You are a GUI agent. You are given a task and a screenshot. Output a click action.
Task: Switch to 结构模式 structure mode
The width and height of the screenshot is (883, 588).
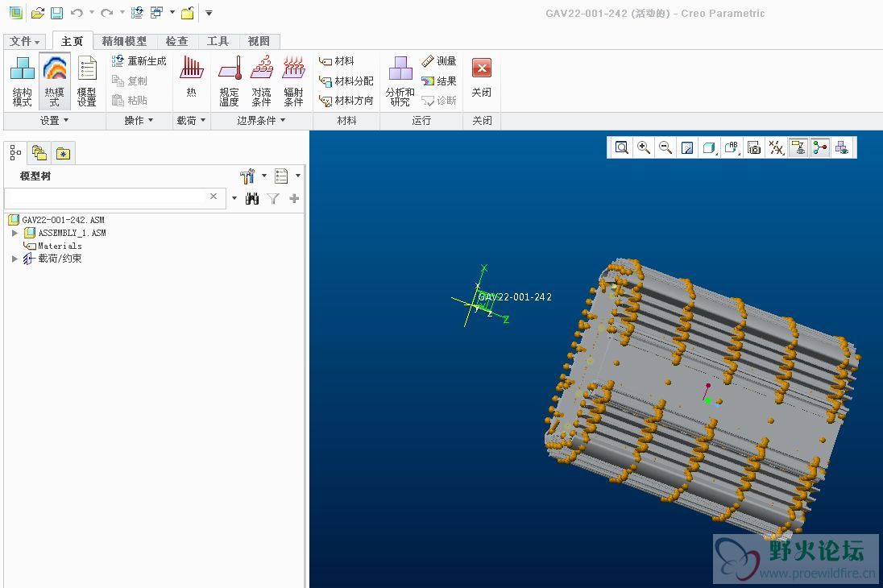[22, 81]
